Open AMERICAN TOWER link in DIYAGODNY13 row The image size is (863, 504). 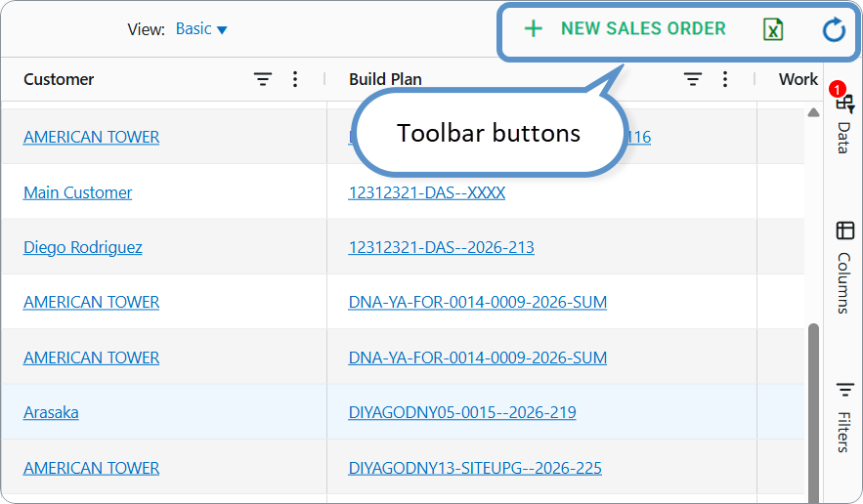[x=91, y=468]
